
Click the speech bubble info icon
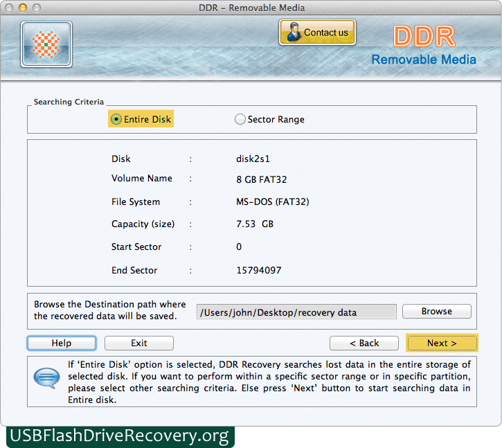47,377
